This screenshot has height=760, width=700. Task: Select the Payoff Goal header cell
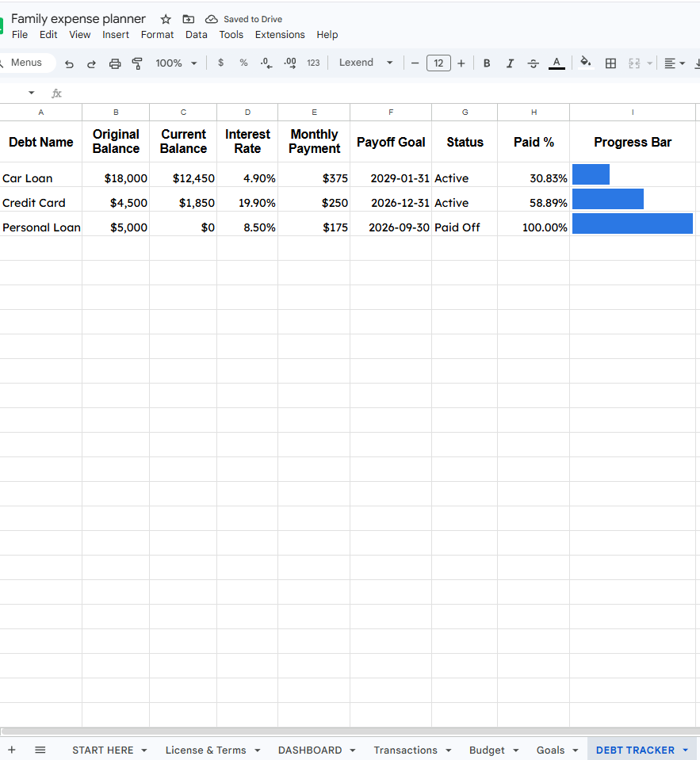[391, 142]
